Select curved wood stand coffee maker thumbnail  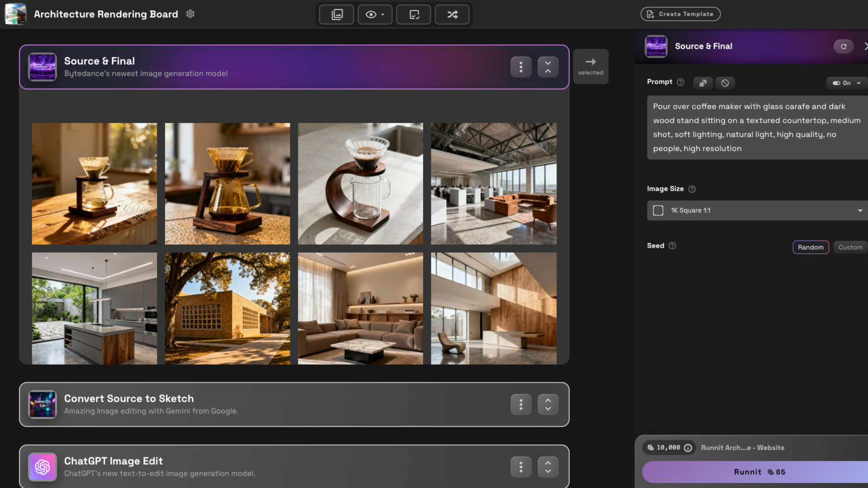[x=360, y=183]
